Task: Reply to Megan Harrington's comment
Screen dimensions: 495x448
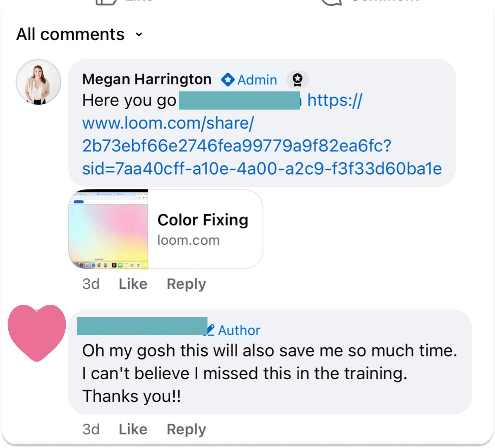Action: [x=186, y=284]
